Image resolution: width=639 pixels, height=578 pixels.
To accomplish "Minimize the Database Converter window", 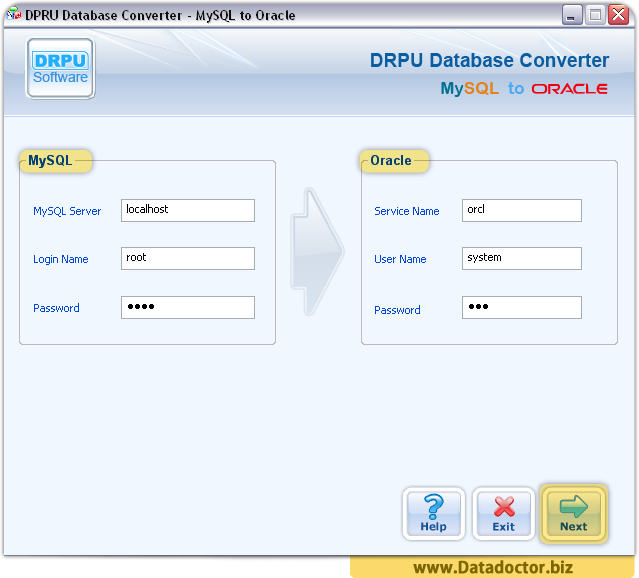I will coord(572,15).
